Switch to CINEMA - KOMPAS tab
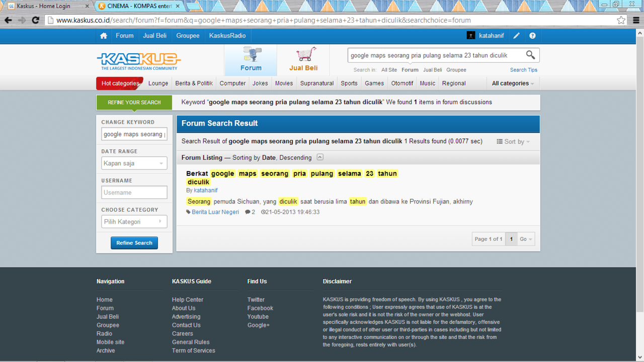 coord(138,6)
